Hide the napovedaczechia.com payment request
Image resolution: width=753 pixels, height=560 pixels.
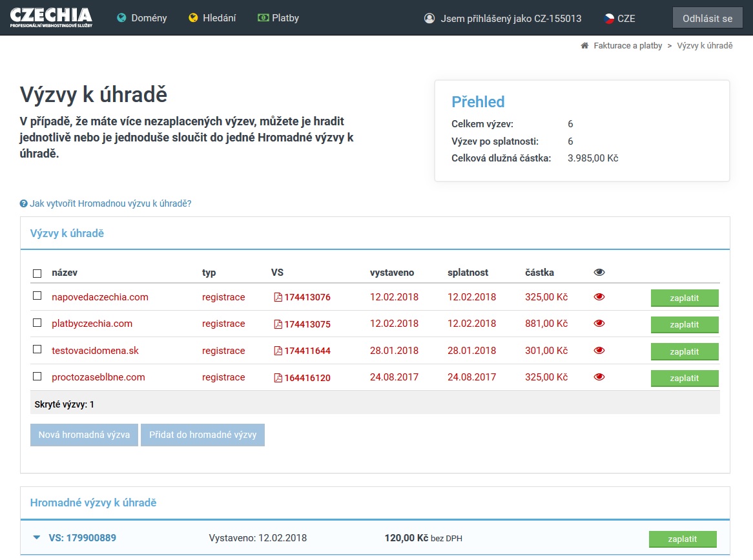(x=599, y=297)
